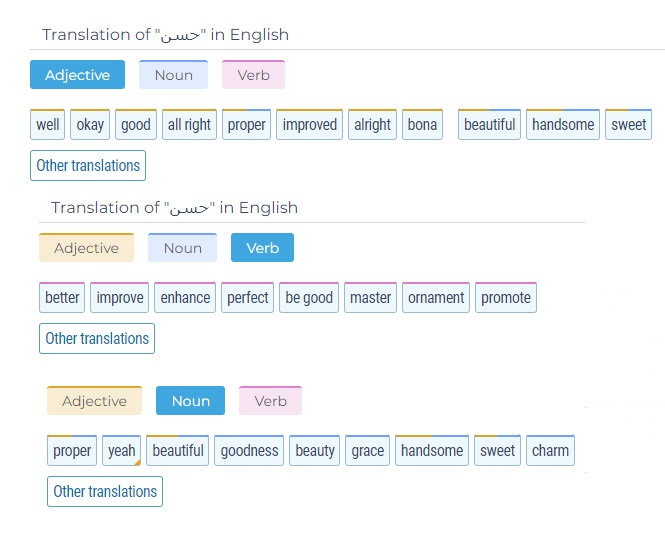Open the 'better' verb translation
The height and width of the screenshot is (535, 665).
(x=62, y=298)
